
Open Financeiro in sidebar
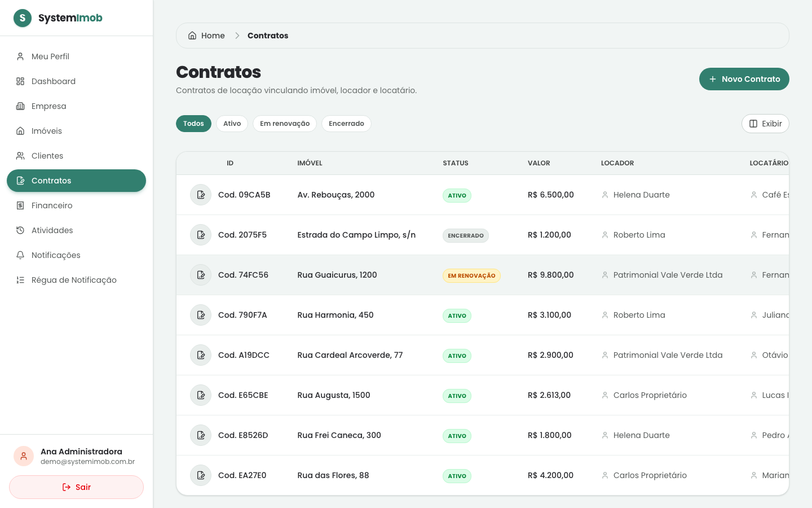(76, 205)
